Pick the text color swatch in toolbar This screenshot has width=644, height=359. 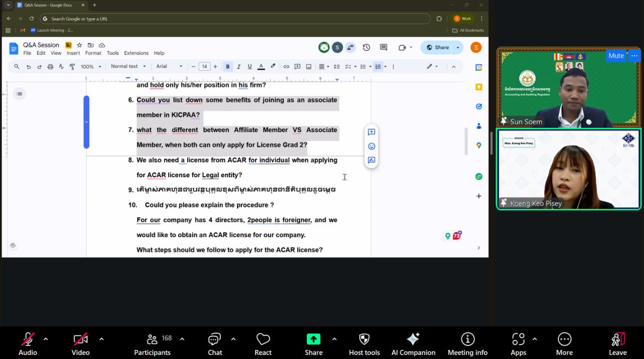pyautogui.click(x=261, y=66)
